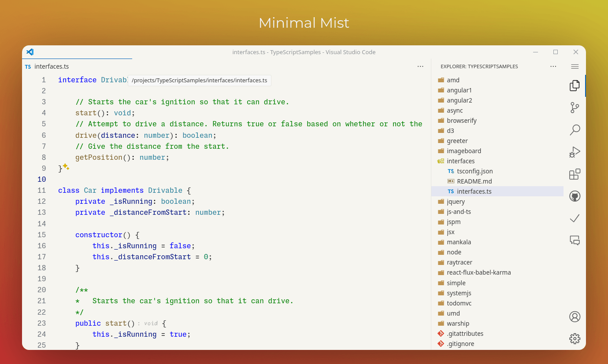Select tsconfig.json in the explorer
The width and height of the screenshot is (608, 364).
[x=475, y=171]
